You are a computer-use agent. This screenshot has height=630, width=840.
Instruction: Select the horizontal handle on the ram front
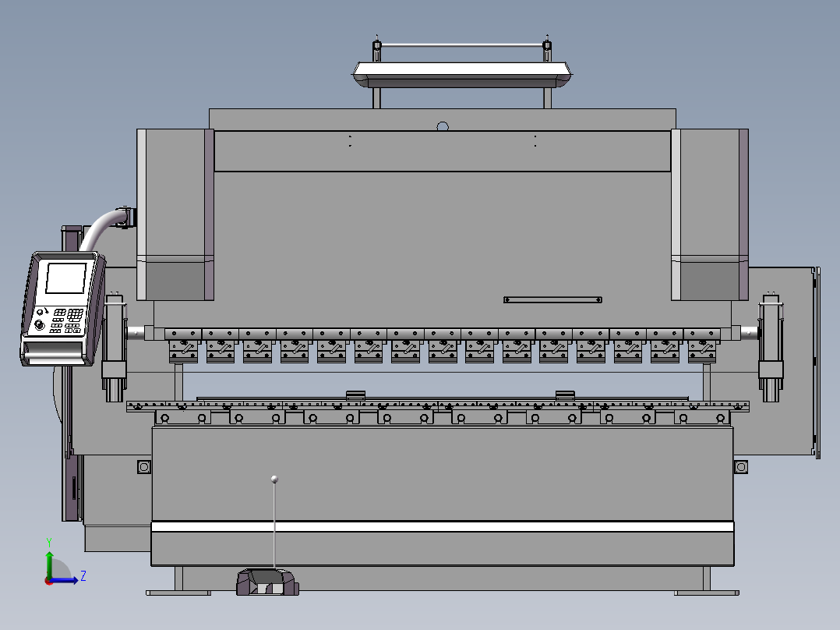point(552,299)
